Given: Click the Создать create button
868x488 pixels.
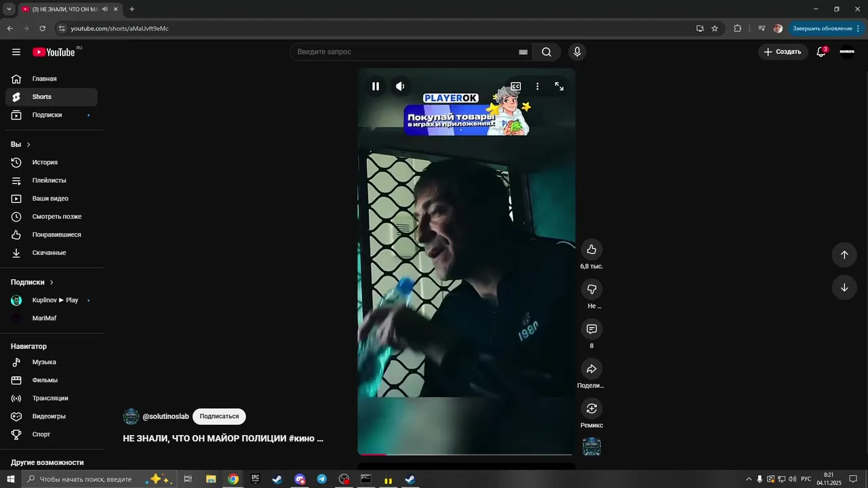Looking at the screenshot, I should (783, 52).
